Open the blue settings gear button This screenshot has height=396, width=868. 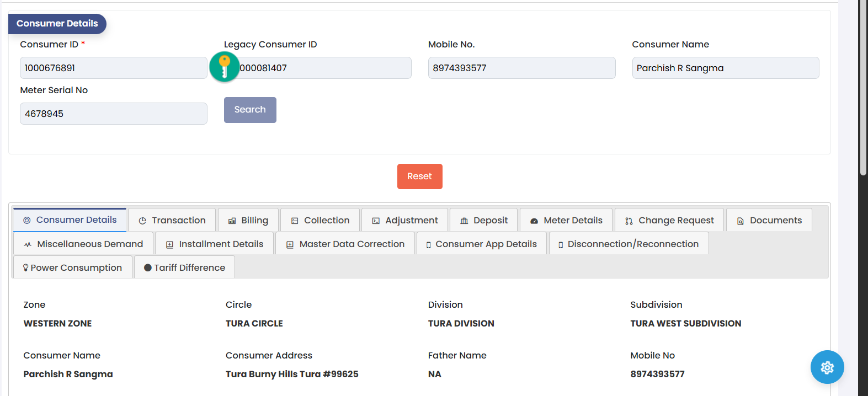[827, 367]
